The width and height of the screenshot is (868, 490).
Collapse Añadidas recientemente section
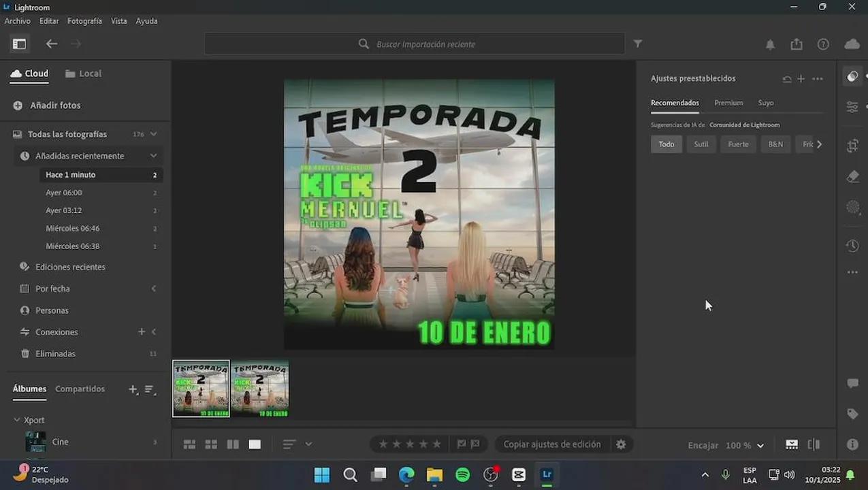[153, 156]
